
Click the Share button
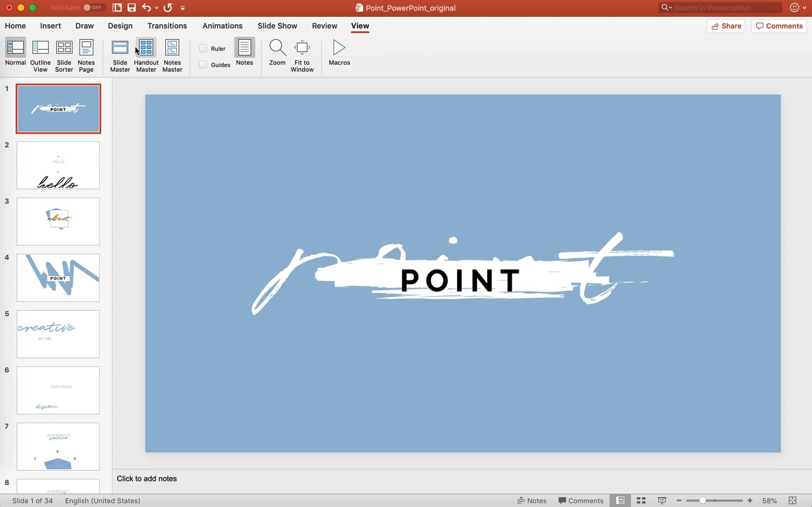tap(726, 26)
